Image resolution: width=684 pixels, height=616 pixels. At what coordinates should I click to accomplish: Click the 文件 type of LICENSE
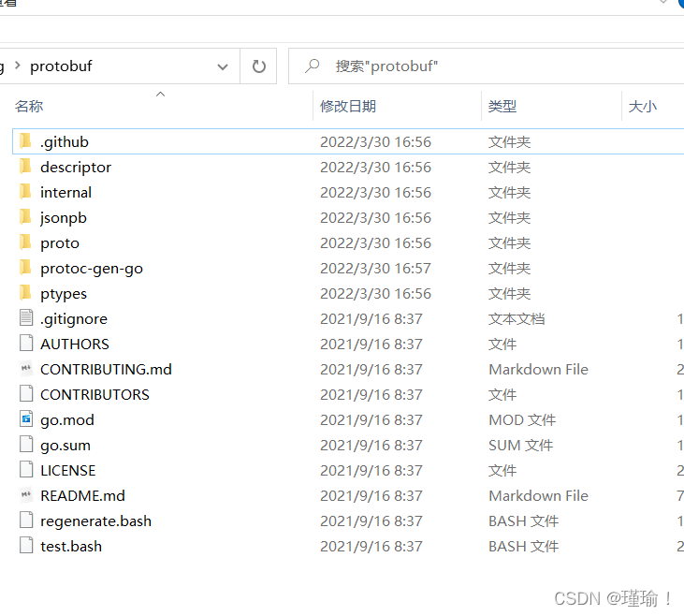click(502, 471)
